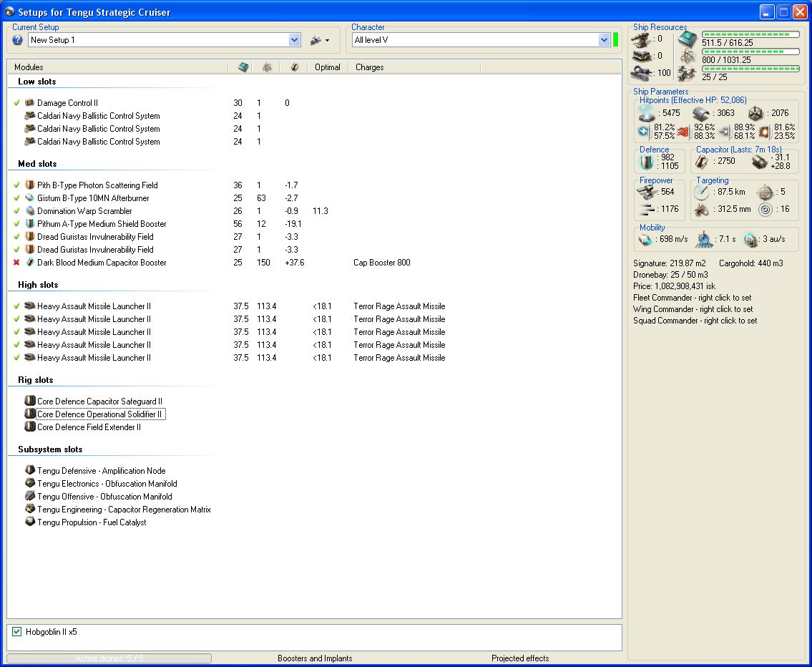Click the max velocity 698 m/s icon
Image resolution: width=812 pixels, height=667 pixels.
point(645,239)
